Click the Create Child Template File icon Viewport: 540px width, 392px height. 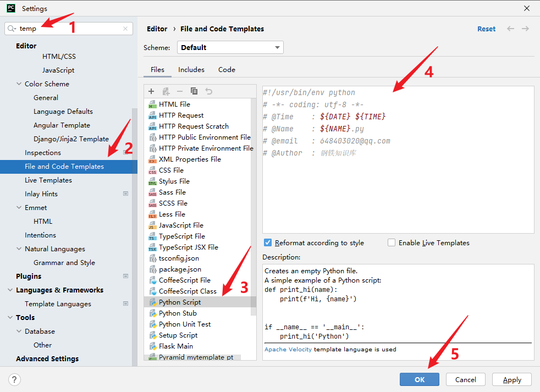click(166, 91)
